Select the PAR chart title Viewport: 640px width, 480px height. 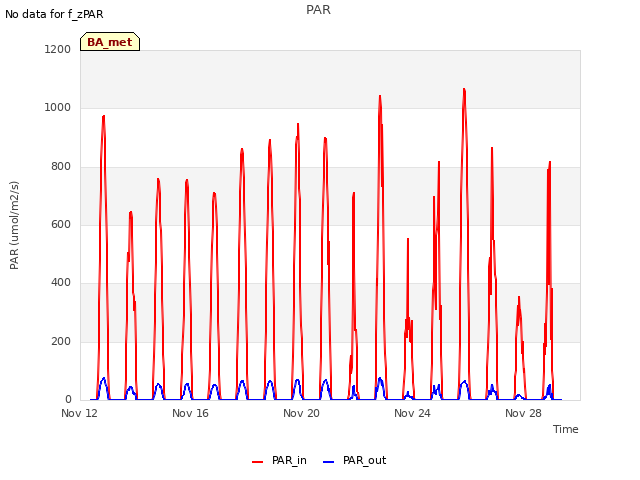tap(318, 9)
